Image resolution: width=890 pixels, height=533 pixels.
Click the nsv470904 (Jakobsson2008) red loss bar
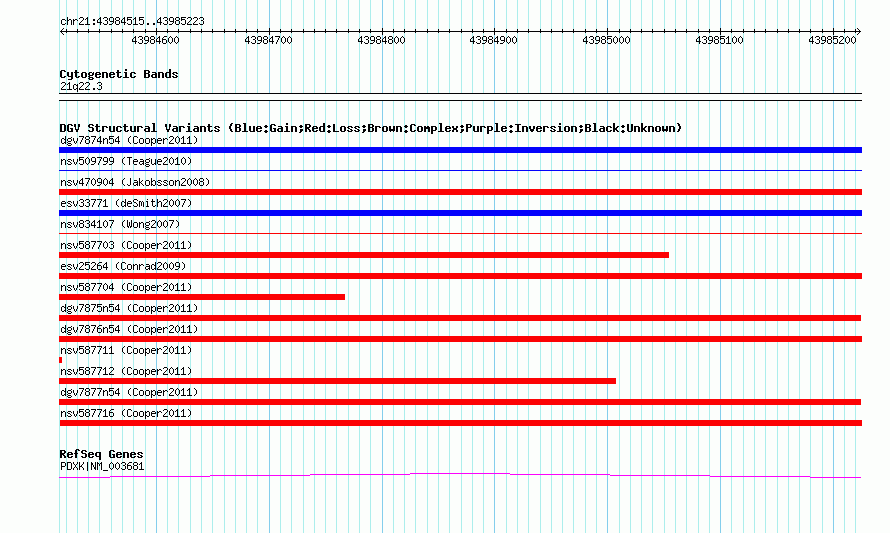(460, 192)
